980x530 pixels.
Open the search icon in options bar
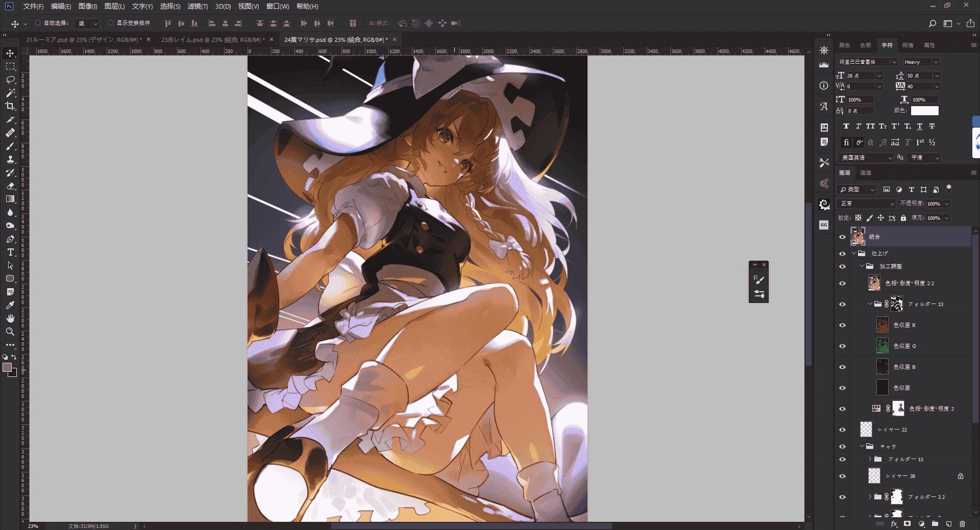(x=933, y=23)
